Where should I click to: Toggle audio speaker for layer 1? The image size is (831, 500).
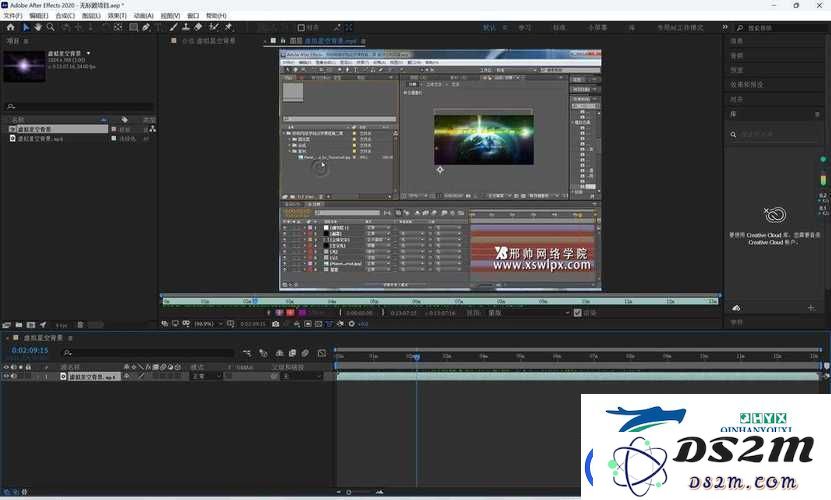[x=14, y=376]
